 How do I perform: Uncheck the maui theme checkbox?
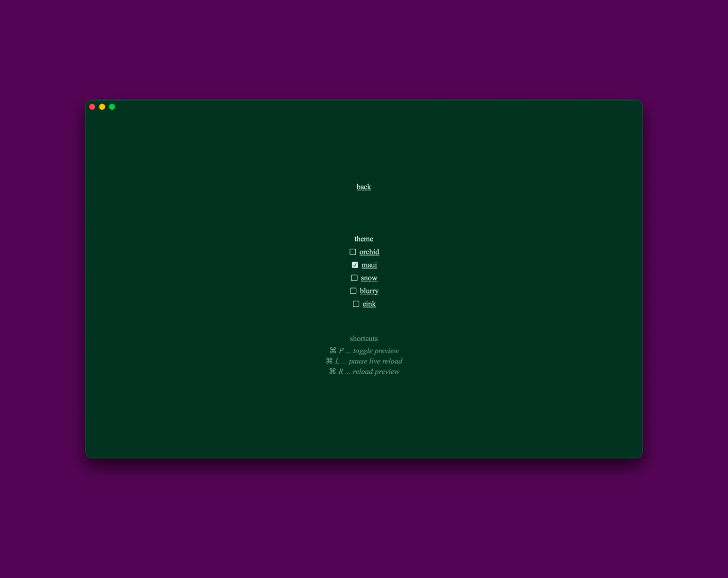(355, 265)
